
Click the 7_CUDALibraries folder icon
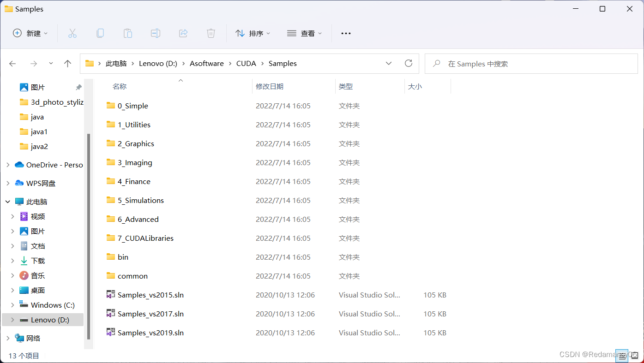tap(111, 238)
